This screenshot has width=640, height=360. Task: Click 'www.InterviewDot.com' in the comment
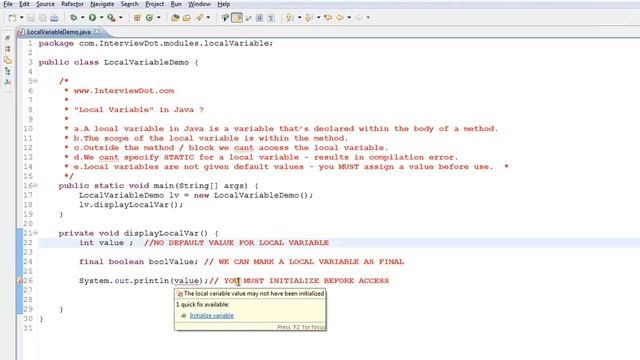124,91
